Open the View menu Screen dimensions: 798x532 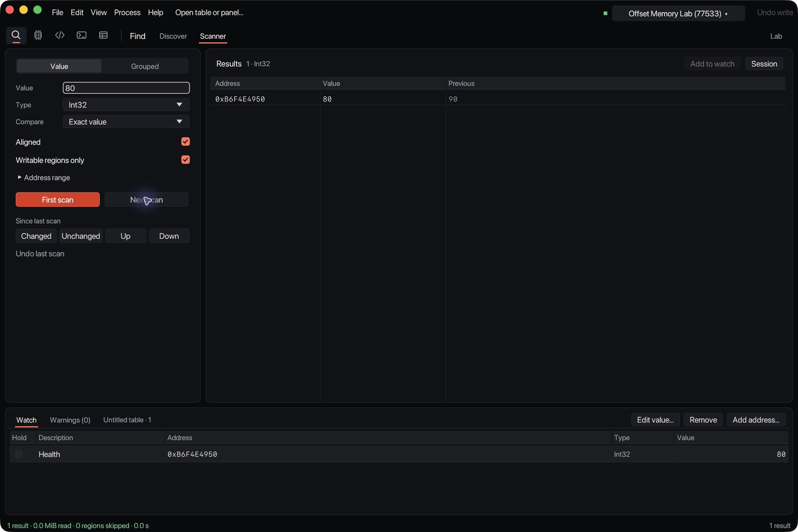tap(99, 13)
